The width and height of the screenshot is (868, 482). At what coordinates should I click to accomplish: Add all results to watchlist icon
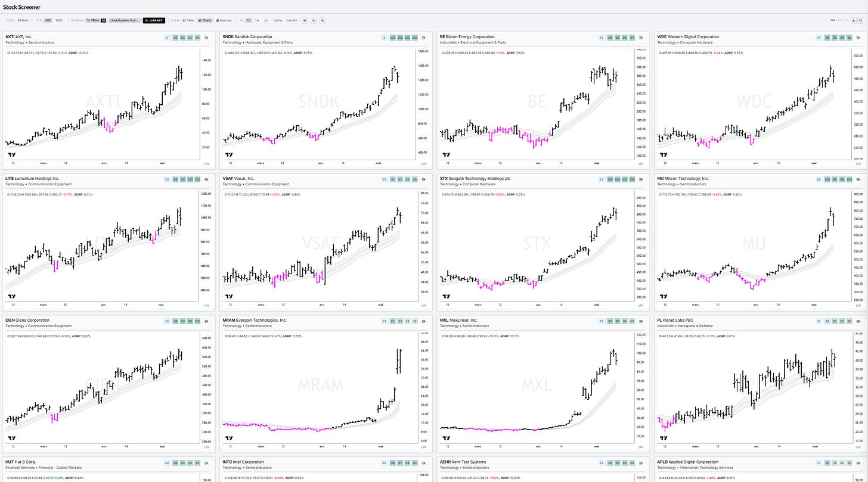[x=860, y=20]
